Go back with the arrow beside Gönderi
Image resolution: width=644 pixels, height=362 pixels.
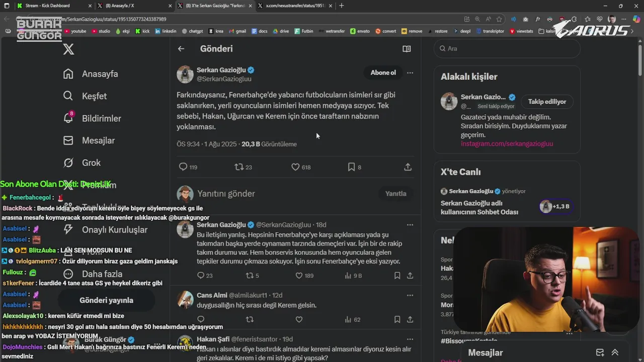coord(181,49)
